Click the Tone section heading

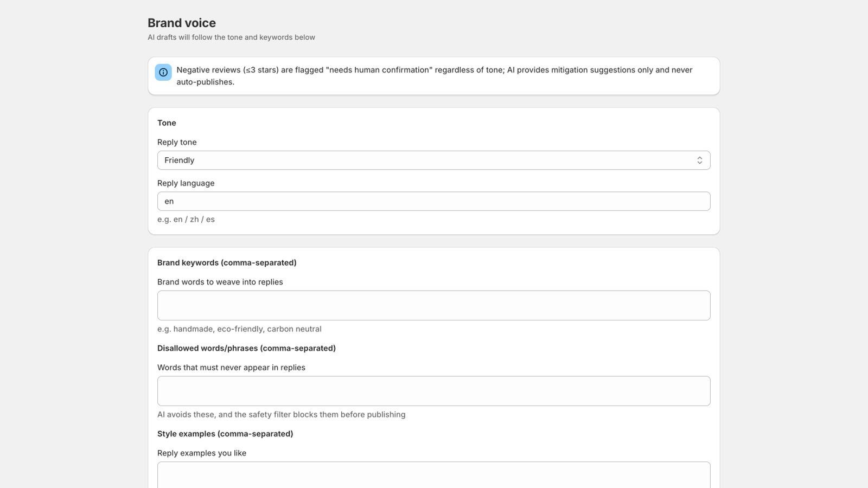pos(167,123)
